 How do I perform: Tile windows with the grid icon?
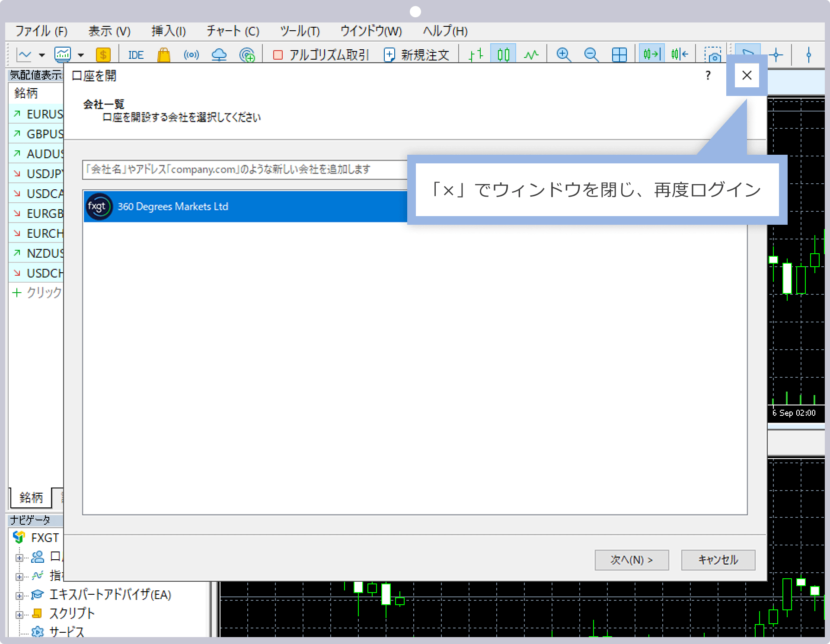click(619, 55)
